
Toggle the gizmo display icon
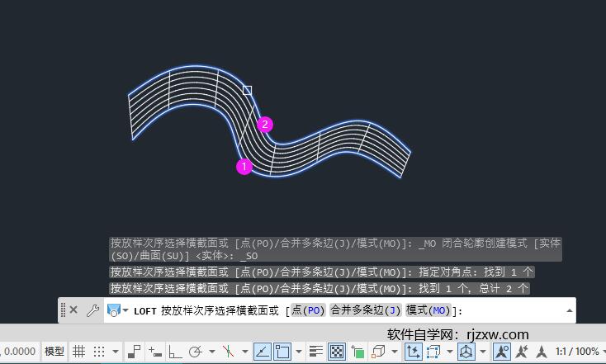pos(466,352)
